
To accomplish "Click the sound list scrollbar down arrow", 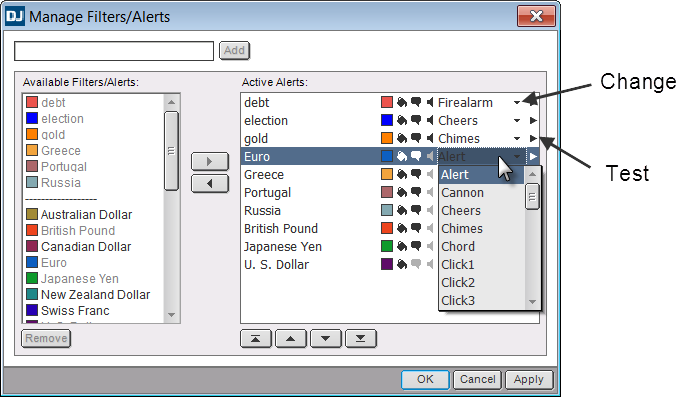I will click(x=532, y=302).
